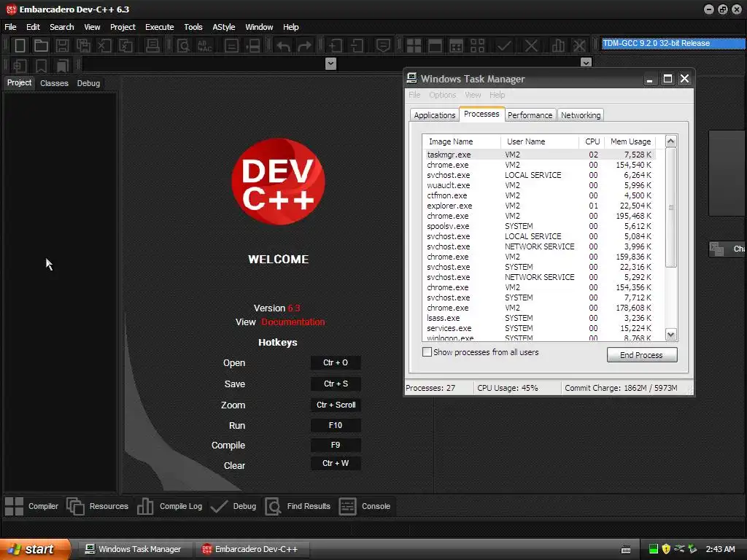Viewport: 747px width, 560px height.
Task: Click process list scroll up arrow
Action: pyautogui.click(x=671, y=141)
